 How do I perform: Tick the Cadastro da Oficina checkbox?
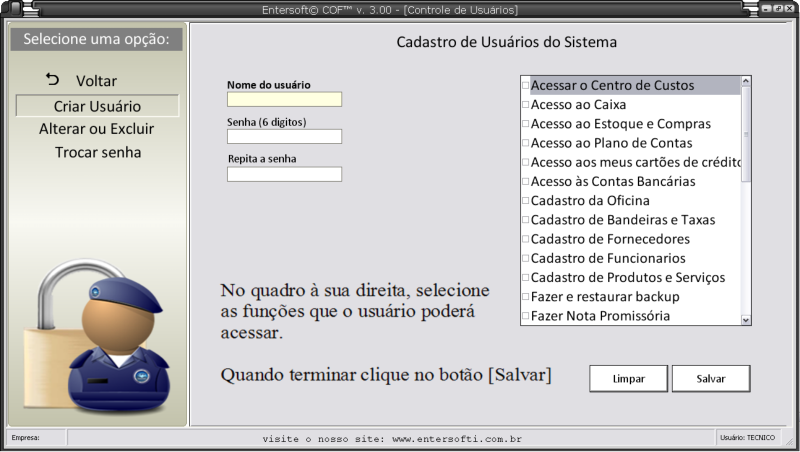[x=526, y=200]
